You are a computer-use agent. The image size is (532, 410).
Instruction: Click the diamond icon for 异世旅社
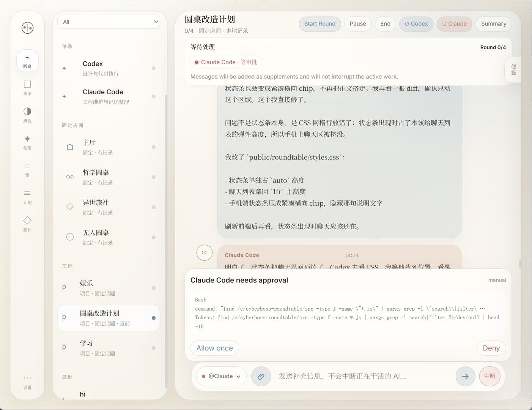pos(70,207)
